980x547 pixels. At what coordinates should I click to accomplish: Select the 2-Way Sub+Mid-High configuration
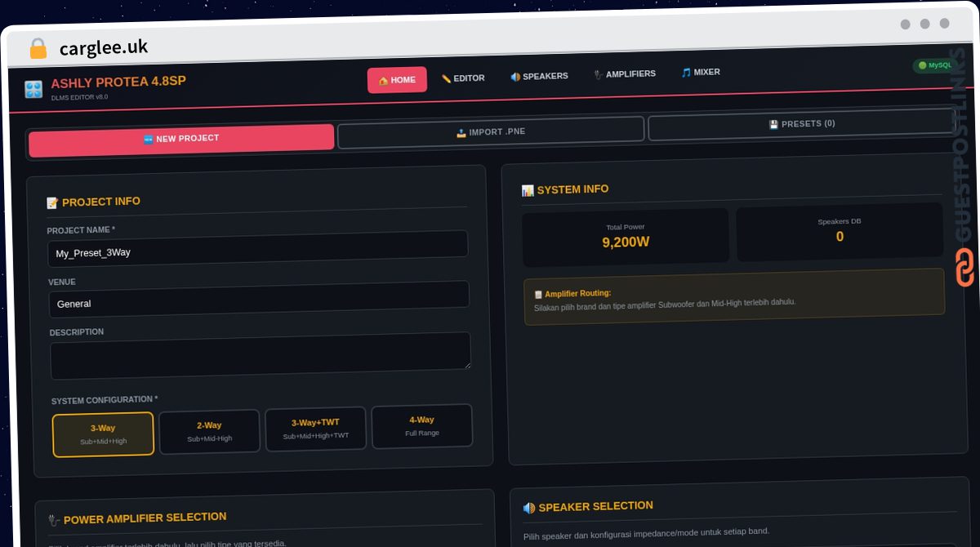click(209, 432)
